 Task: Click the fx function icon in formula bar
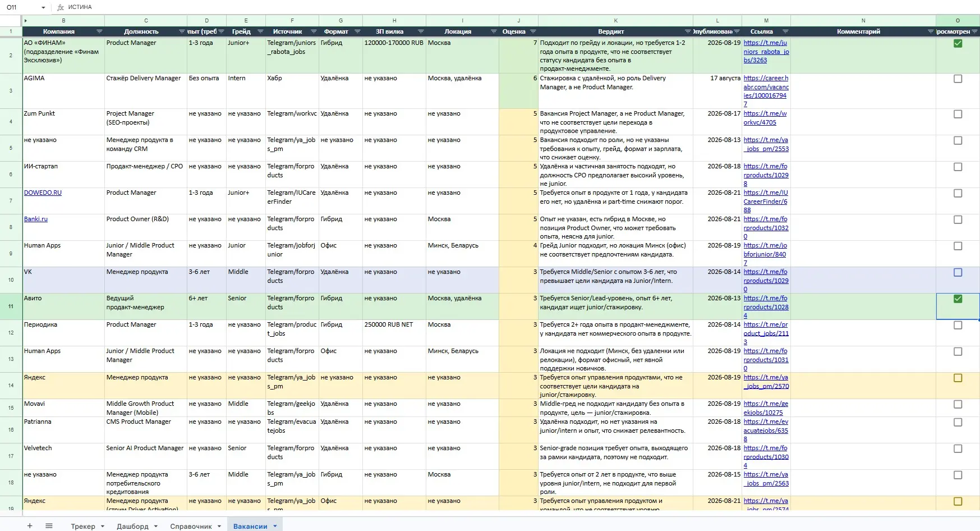[x=61, y=7]
